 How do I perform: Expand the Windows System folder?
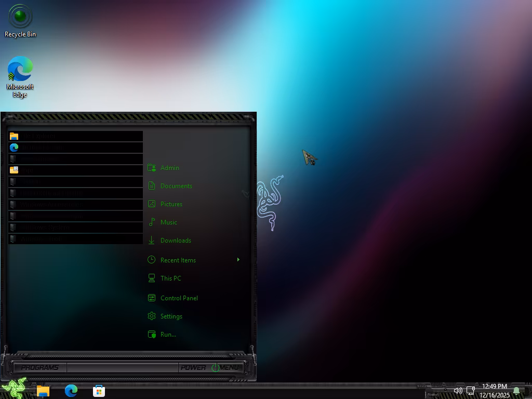(x=47, y=228)
